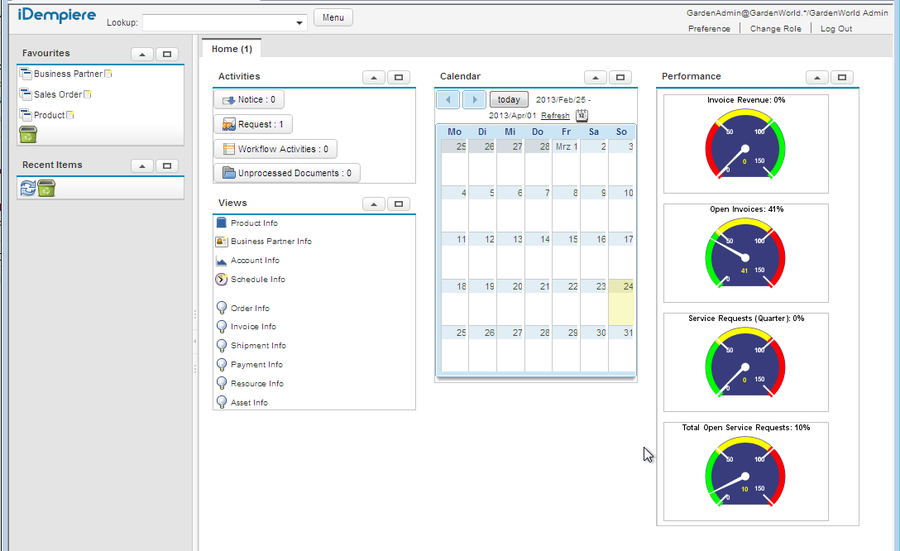Click the Request : 1 button
This screenshot has height=551, width=900.
pyautogui.click(x=253, y=124)
